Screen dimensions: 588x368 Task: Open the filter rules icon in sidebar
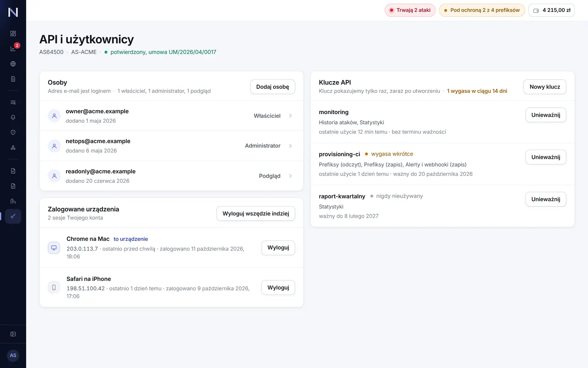13,102
